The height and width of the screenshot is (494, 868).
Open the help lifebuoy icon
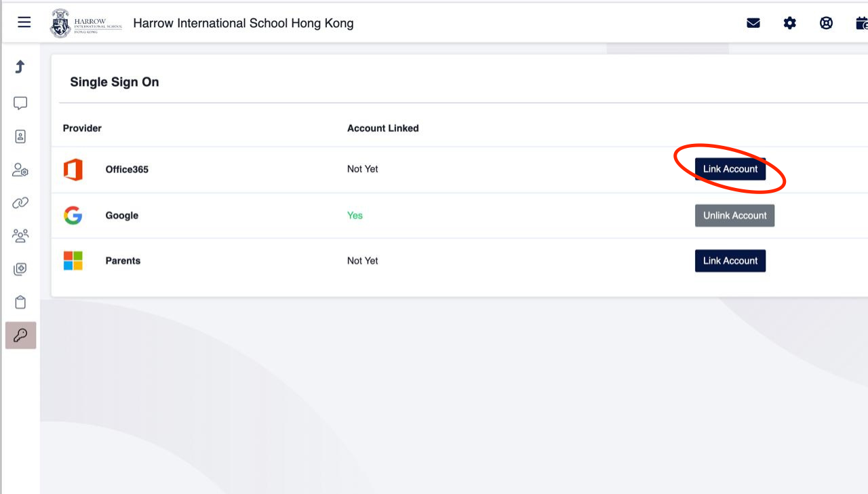pos(826,23)
